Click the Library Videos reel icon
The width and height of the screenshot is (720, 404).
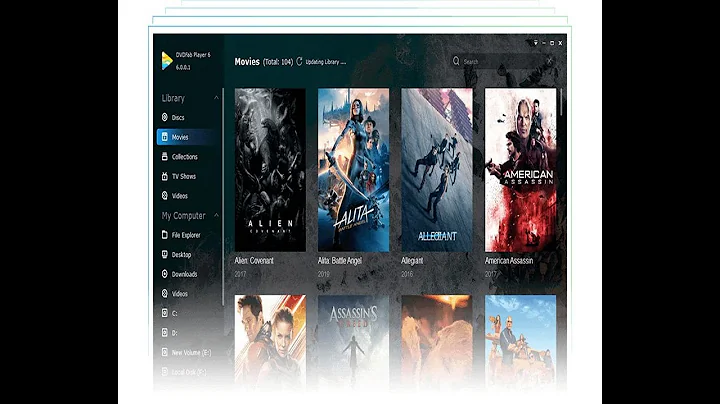point(164,196)
